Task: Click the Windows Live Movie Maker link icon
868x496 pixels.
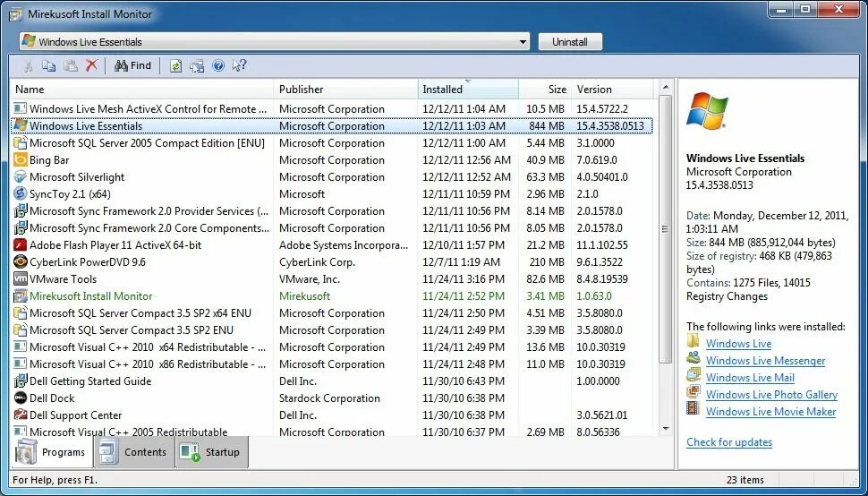Action: [x=694, y=409]
